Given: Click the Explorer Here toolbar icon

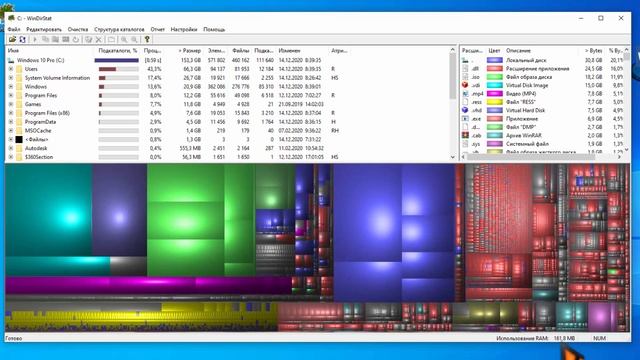Looking at the screenshot, I should 55,40.
